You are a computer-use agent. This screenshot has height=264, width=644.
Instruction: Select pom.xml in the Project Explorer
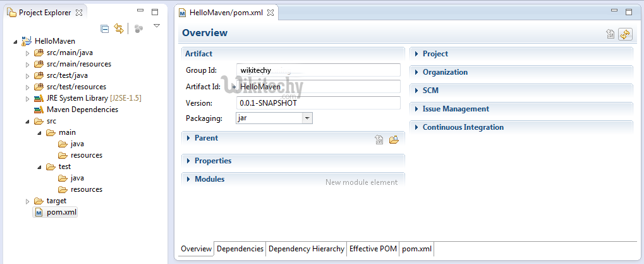click(61, 212)
